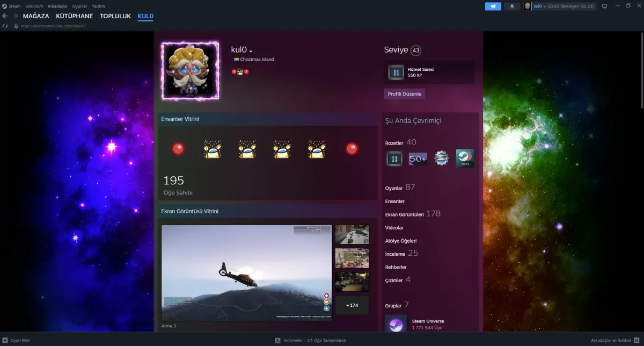Open the Steam 2024 badge
The width and height of the screenshot is (644, 346).
465,158
